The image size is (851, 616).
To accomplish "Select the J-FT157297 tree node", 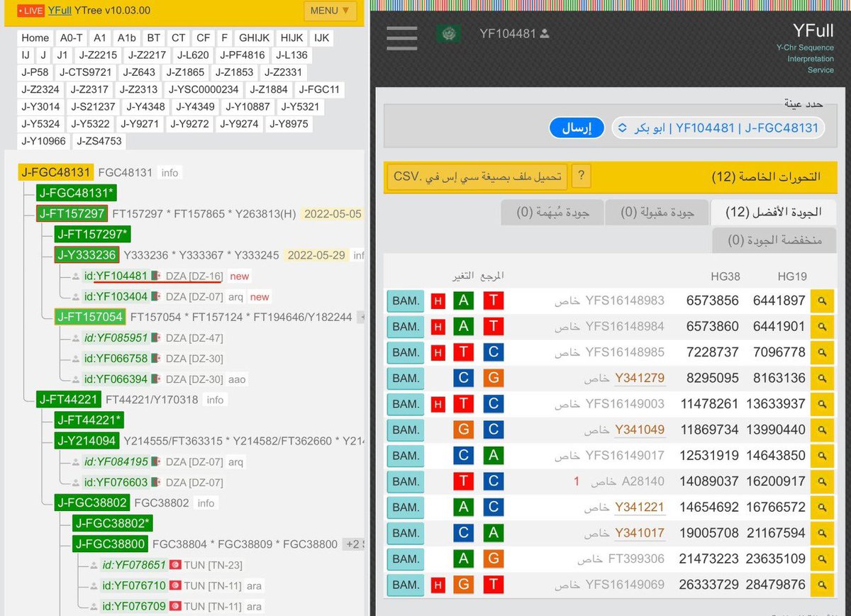I will 72,213.
